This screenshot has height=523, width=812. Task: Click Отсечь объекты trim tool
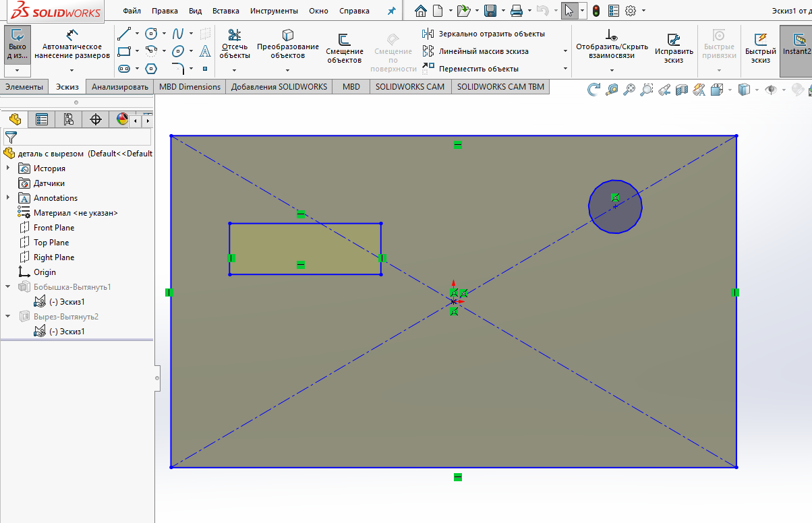(235, 44)
